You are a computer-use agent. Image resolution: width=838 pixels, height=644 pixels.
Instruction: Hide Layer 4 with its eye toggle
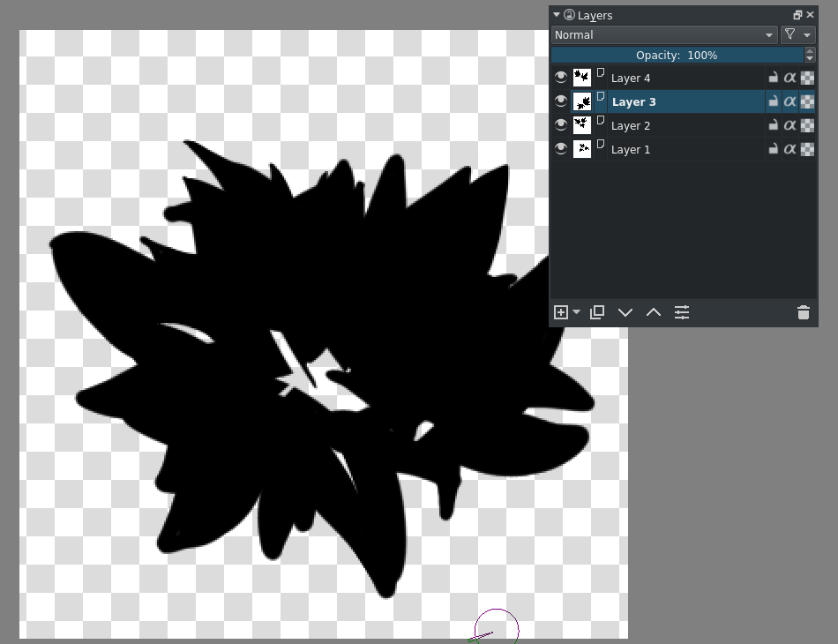561,77
